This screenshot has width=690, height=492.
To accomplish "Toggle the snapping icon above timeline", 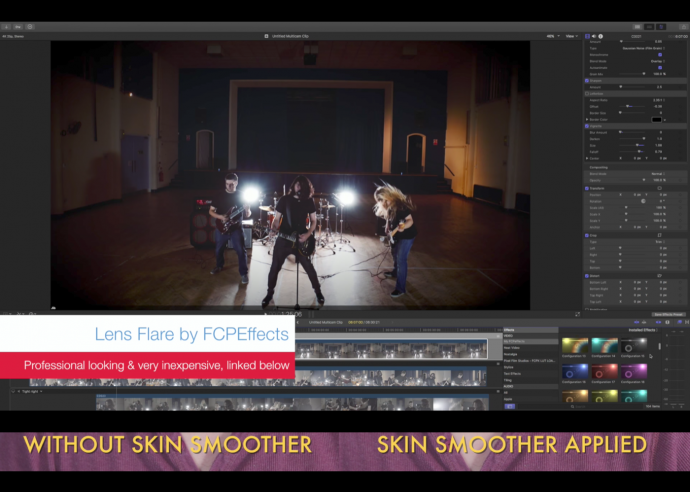I will tap(659, 322).
